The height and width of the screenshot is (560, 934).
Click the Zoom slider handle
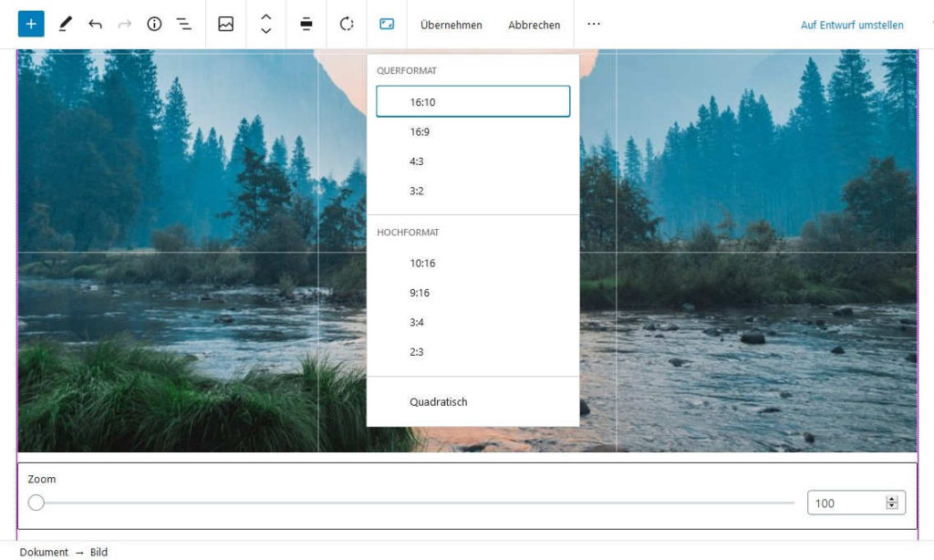pos(36,503)
